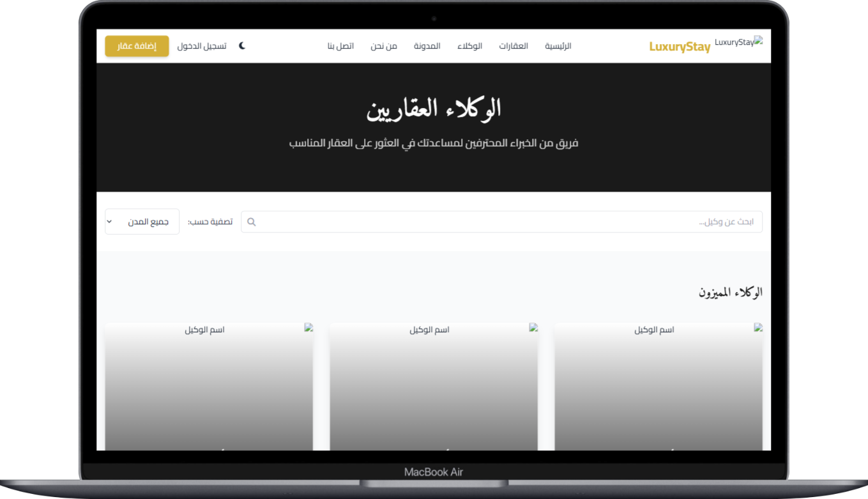Open the rightmost featured agent card
The width and height of the screenshot is (868, 499).
658,387
